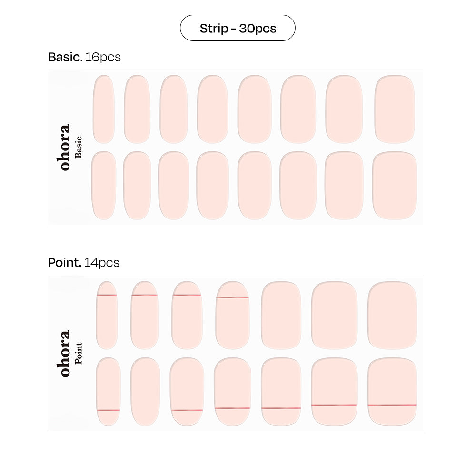Pick the widest plain strip in Point top row

pos(392,315)
